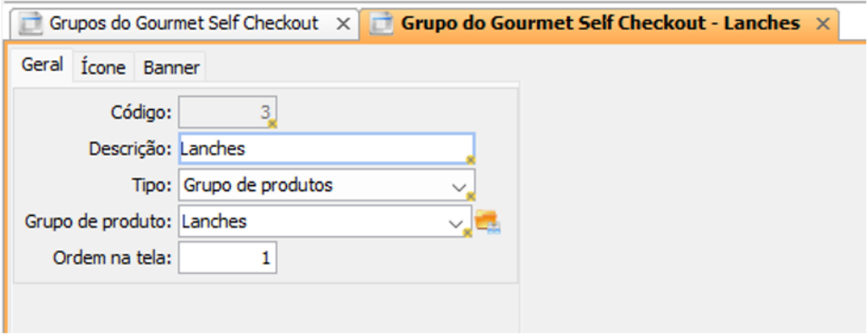
Task: Click the disabled Código field
Action: pyautogui.click(x=228, y=113)
